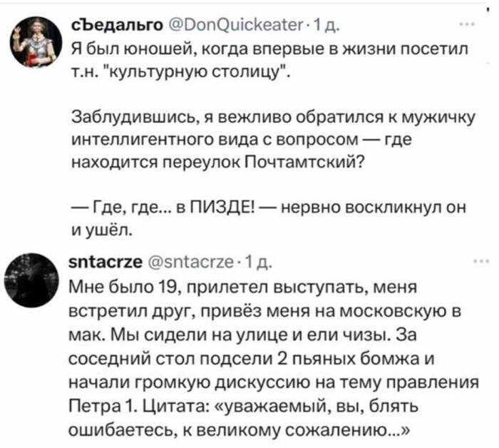Click the line starting "Я был юношей"

tap(269, 51)
